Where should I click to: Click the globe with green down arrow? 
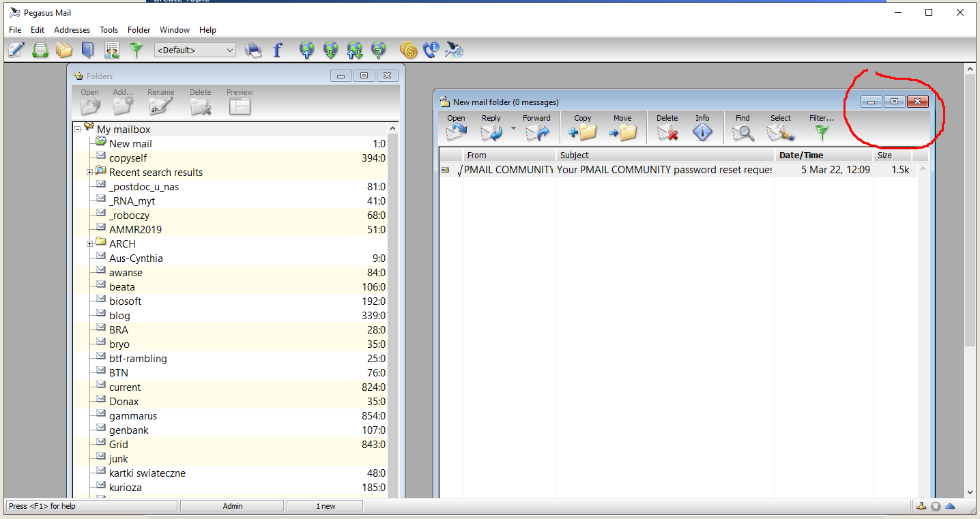331,50
